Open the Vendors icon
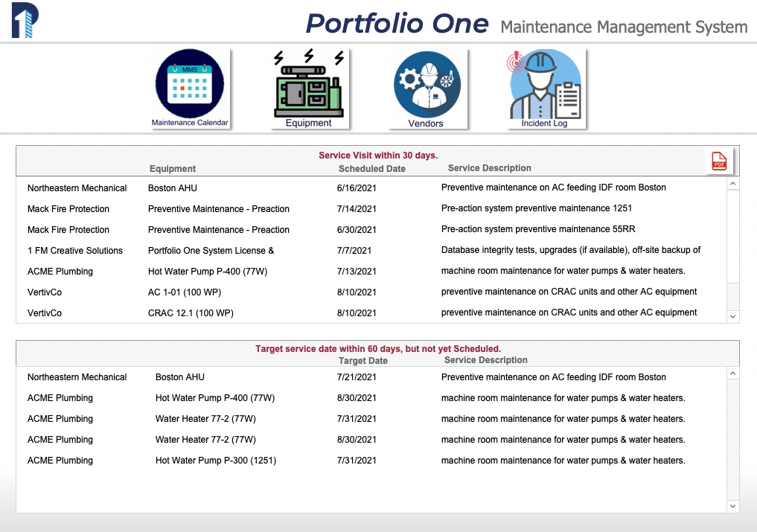The height and width of the screenshot is (532, 757). pos(427,89)
